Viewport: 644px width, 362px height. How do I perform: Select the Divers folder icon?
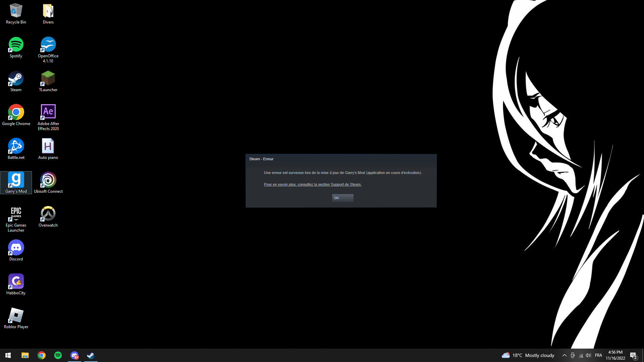point(48,14)
